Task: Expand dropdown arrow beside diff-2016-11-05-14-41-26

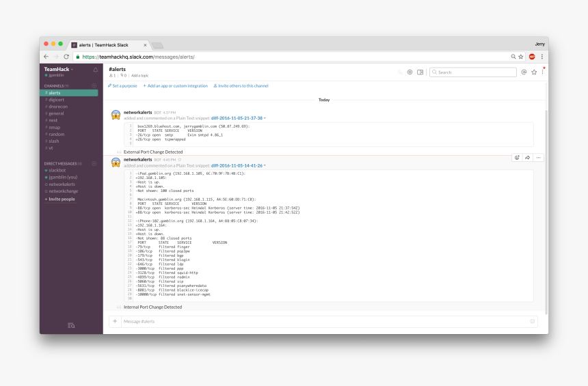Action: point(265,165)
